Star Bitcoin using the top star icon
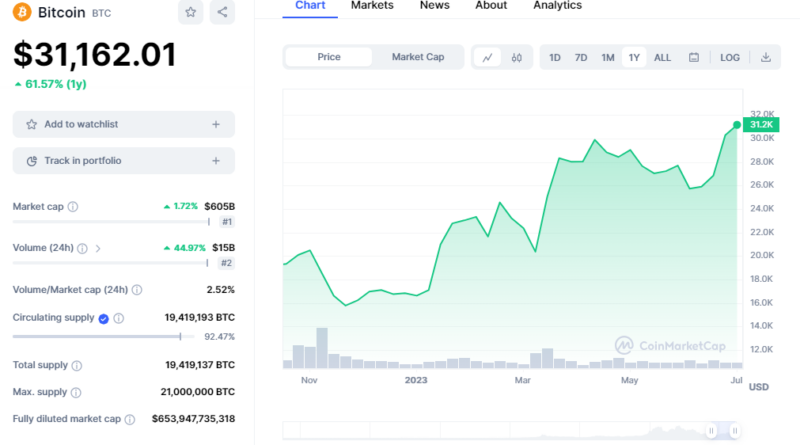 point(190,13)
